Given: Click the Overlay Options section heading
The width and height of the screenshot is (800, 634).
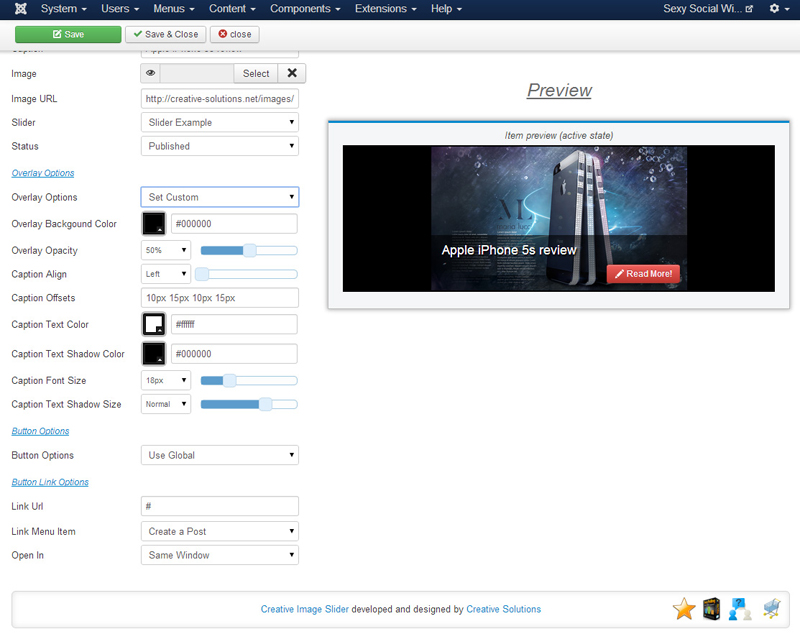Looking at the screenshot, I should pyautogui.click(x=43, y=173).
